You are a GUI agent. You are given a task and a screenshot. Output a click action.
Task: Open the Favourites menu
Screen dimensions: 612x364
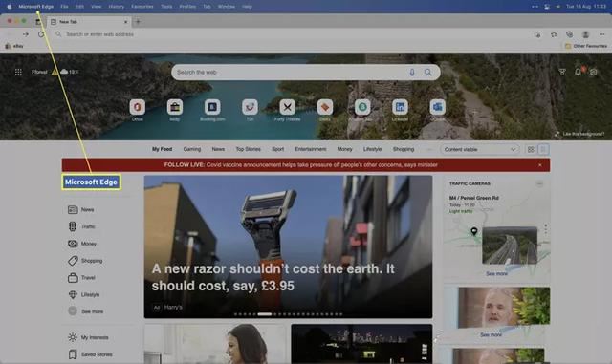pos(142,7)
